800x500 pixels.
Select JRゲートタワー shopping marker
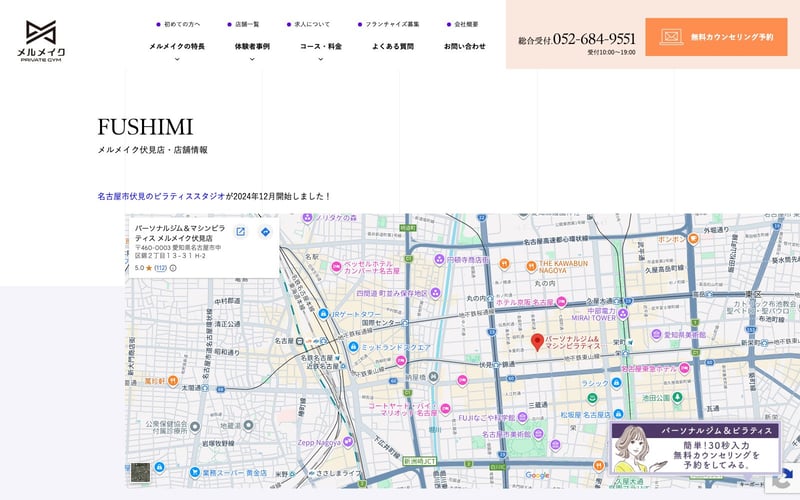pyautogui.click(x=323, y=314)
